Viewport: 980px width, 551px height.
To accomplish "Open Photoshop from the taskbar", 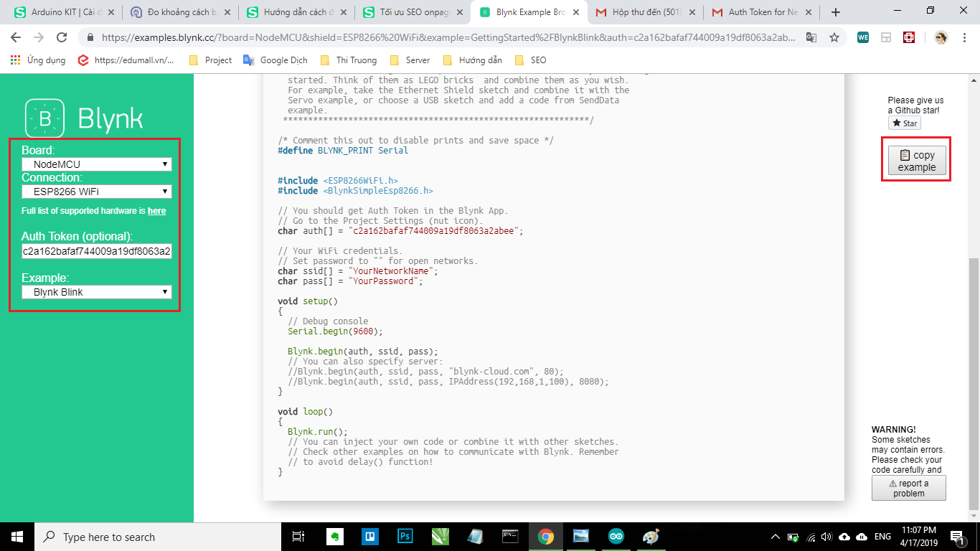I will pyautogui.click(x=405, y=537).
